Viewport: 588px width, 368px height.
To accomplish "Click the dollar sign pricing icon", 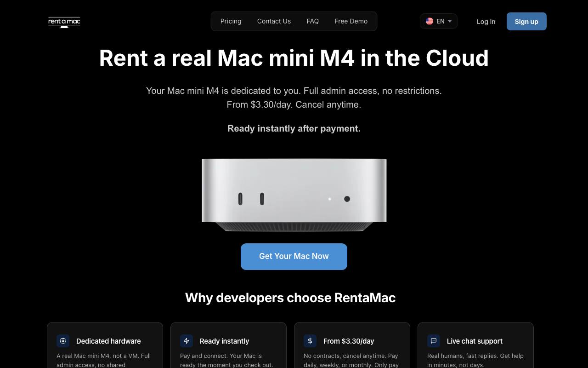I will (x=310, y=341).
